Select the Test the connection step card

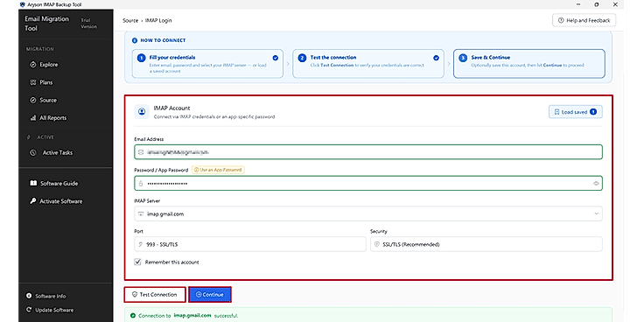(x=368, y=64)
